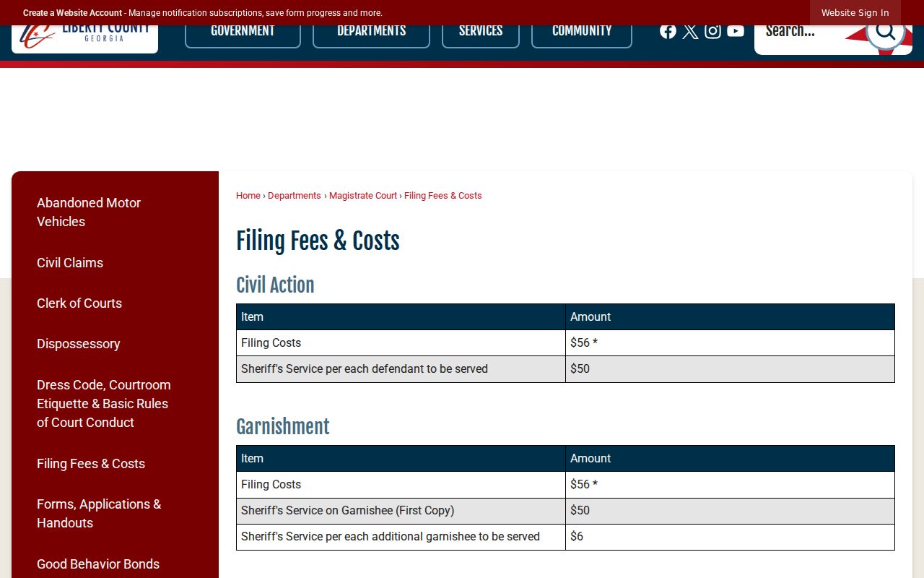Click the search magnifier button
This screenshot has height=578, width=924.
point(885,32)
